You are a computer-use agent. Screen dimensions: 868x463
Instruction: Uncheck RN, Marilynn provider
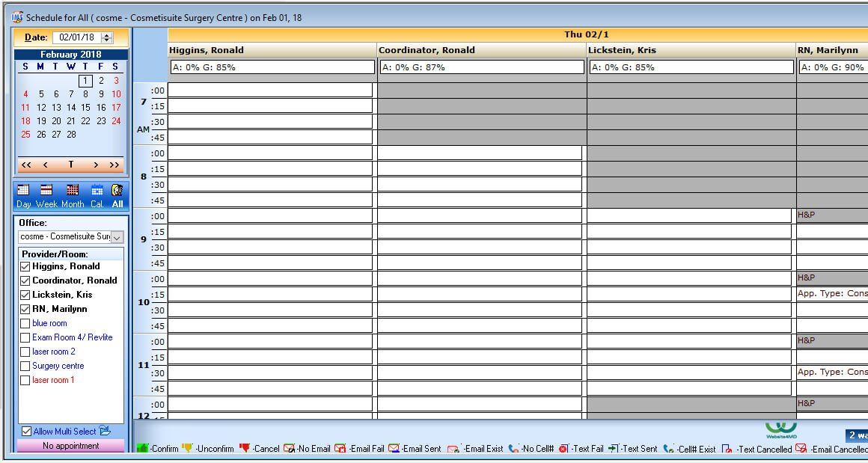25,309
